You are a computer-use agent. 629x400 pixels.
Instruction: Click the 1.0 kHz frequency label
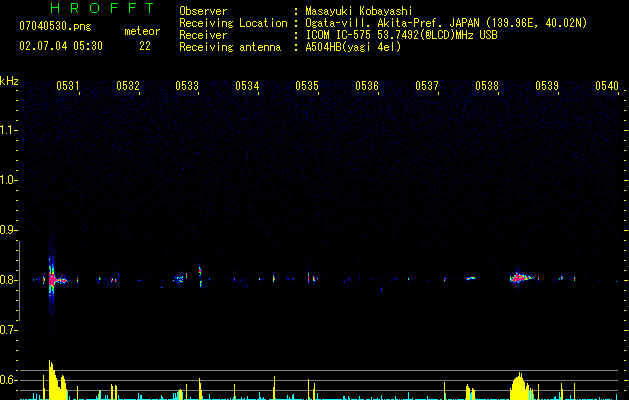8,180
